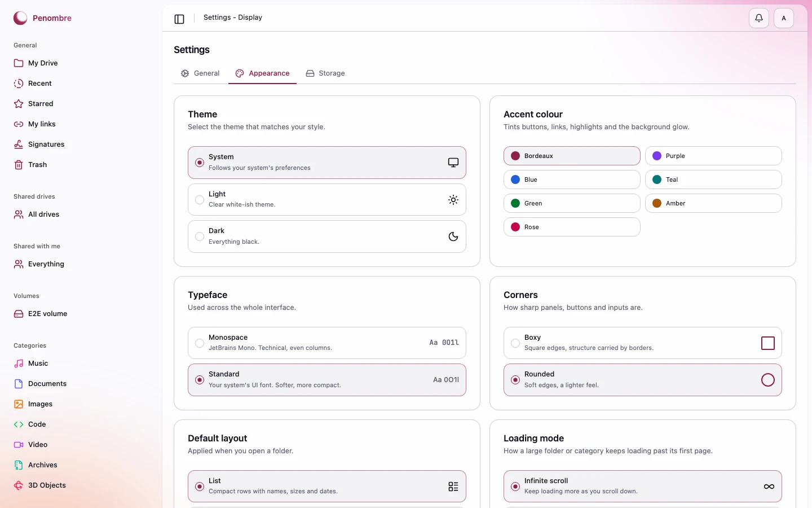Click the Archives file icon
Viewport: 812px width, 508px height.
pyautogui.click(x=19, y=465)
